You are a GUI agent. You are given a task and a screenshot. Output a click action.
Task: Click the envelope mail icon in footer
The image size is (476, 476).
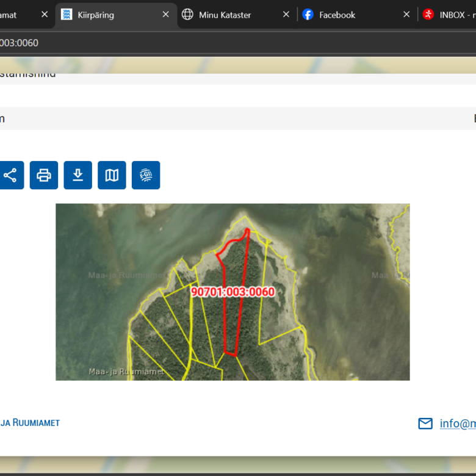tap(425, 424)
